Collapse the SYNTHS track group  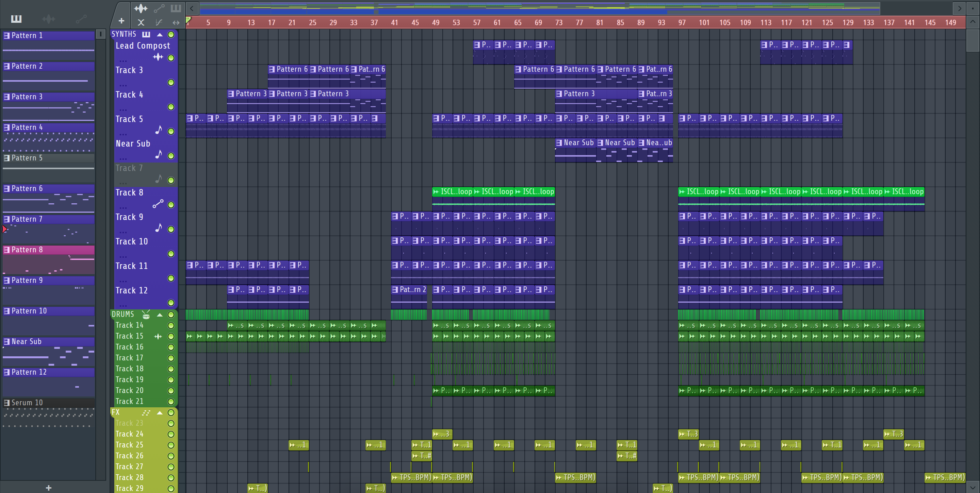[160, 35]
